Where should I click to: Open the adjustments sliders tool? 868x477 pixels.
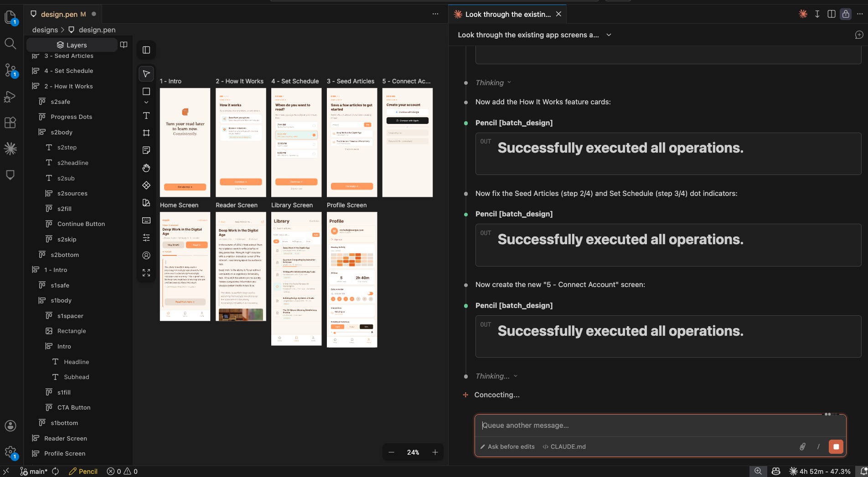(146, 238)
